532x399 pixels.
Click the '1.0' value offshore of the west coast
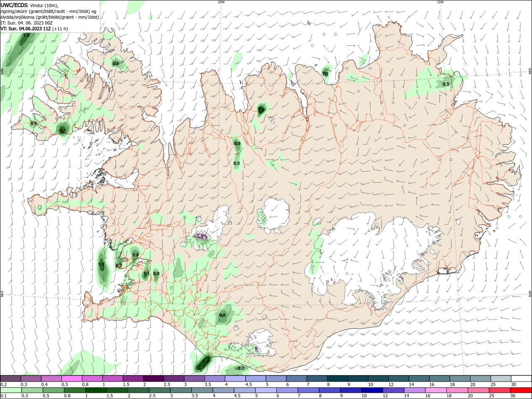click(x=101, y=264)
